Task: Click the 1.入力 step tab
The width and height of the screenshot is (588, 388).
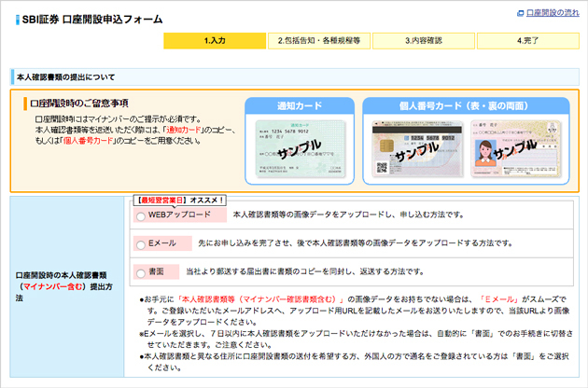Action: [215, 40]
